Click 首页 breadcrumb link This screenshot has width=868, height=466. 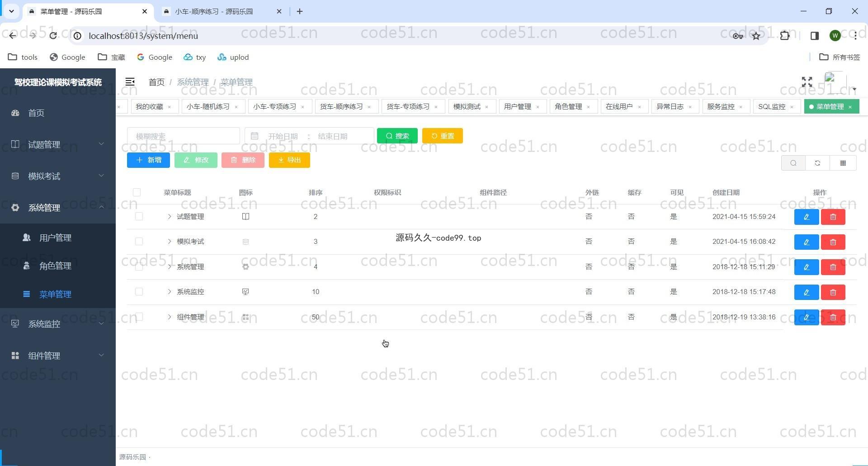point(156,82)
